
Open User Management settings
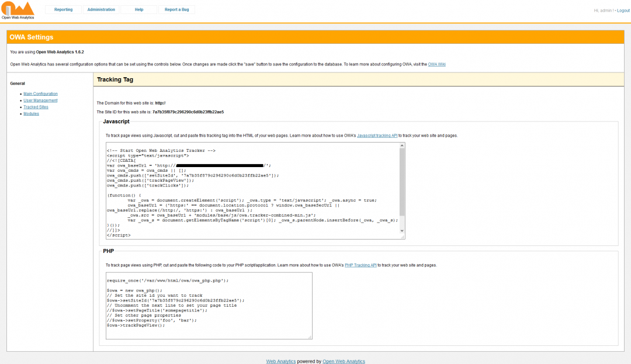coord(40,100)
